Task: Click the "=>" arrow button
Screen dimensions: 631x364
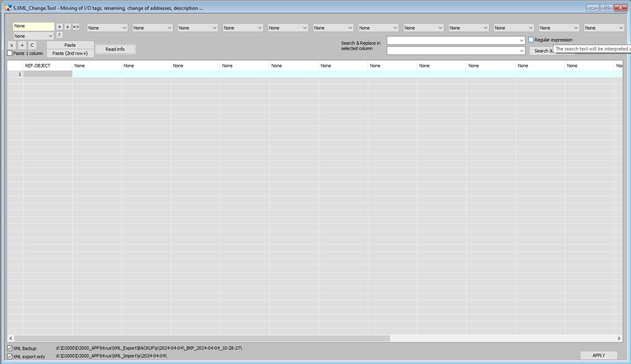Action: point(76,27)
